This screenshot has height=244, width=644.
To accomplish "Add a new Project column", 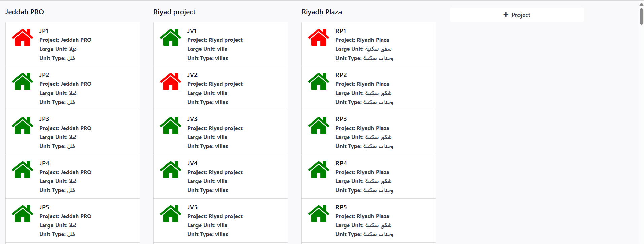I will point(516,15).
